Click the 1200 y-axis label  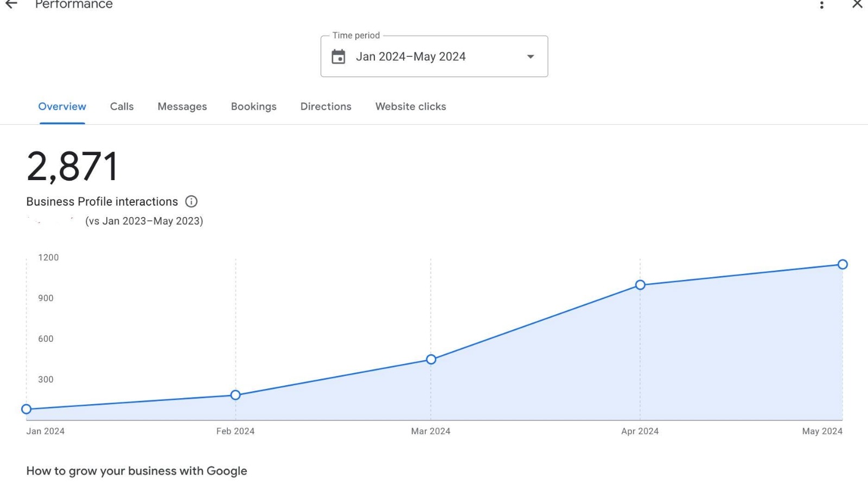[x=48, y=257]
